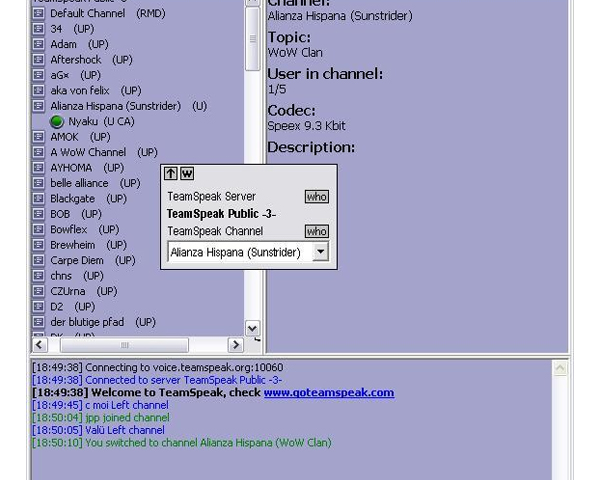Click who button for TeamSpeak Server
Viewport: 600px width, 480px height.
point(317,197)
